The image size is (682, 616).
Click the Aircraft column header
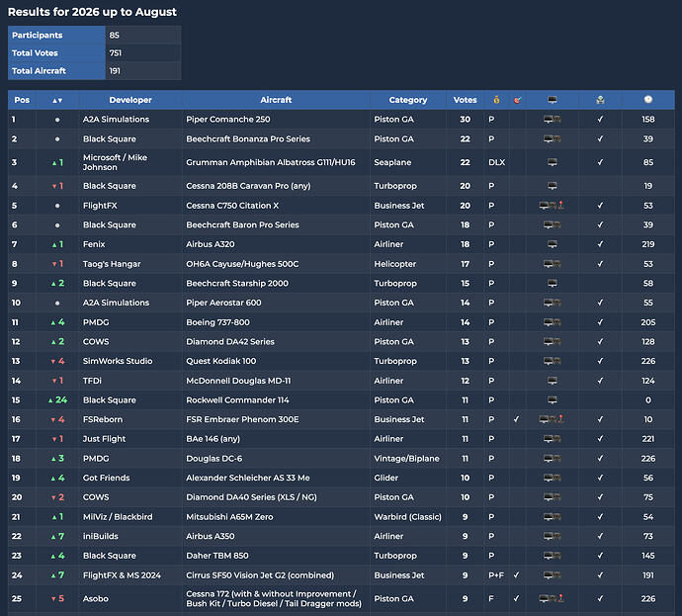pos(276,100)
